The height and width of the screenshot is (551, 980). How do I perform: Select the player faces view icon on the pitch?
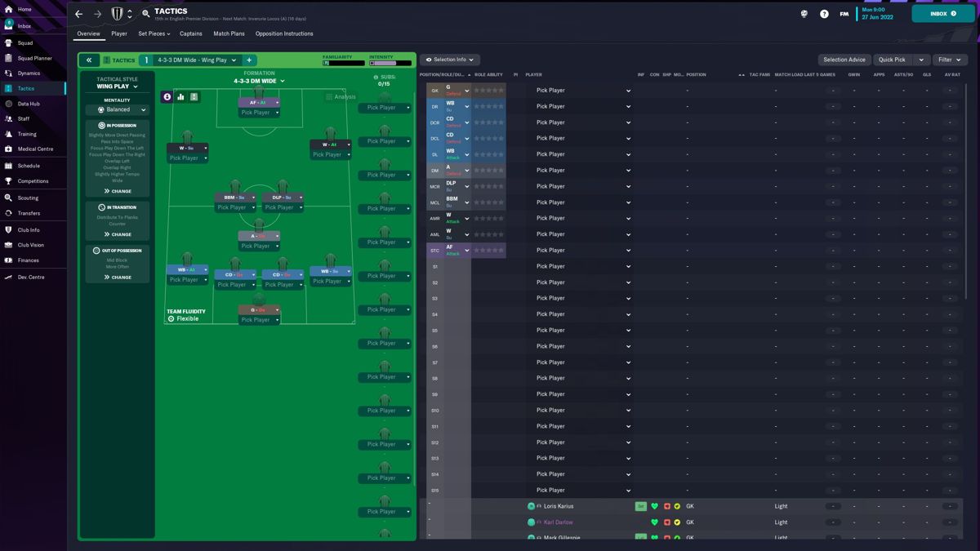tap(167, 96)
